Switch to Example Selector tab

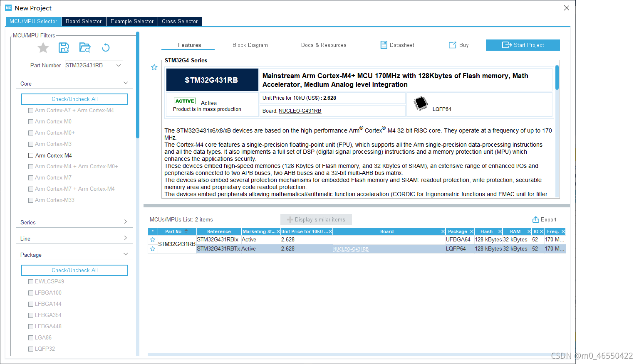(132, 21)
